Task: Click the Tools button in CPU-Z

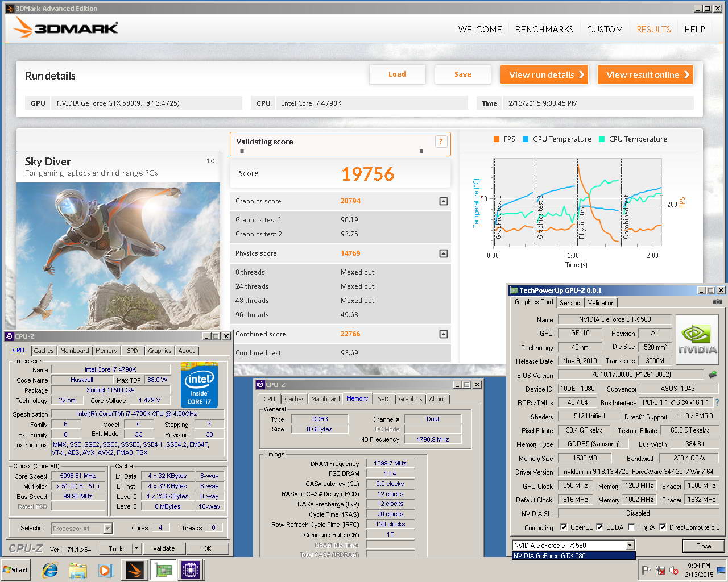Action: click(x=116, y=548)
